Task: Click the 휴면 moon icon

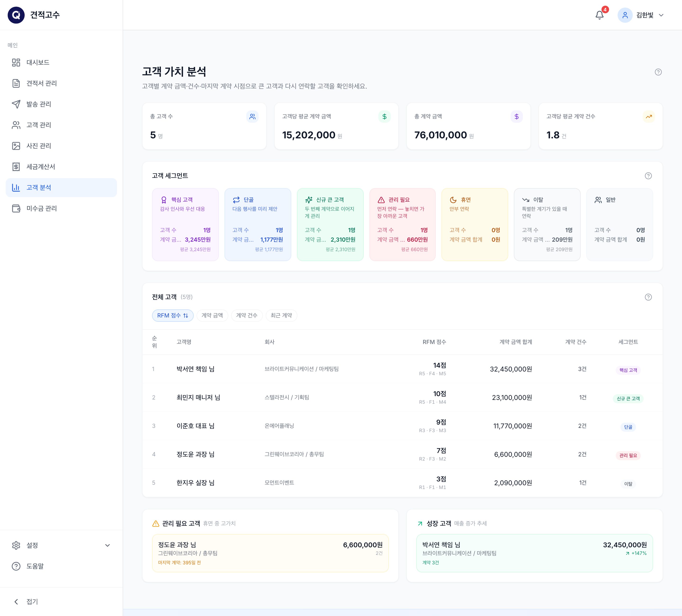Action: click(453, 200)
